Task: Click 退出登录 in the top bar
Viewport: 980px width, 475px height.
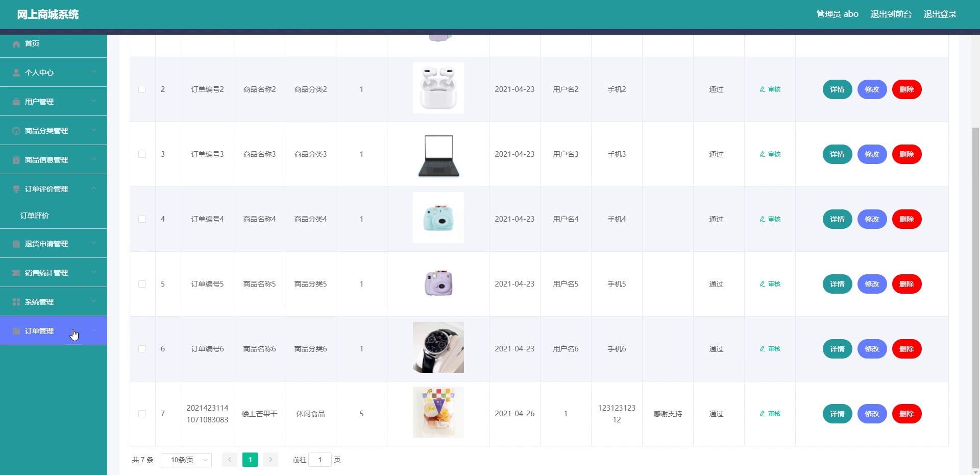Action: point(940,14)
